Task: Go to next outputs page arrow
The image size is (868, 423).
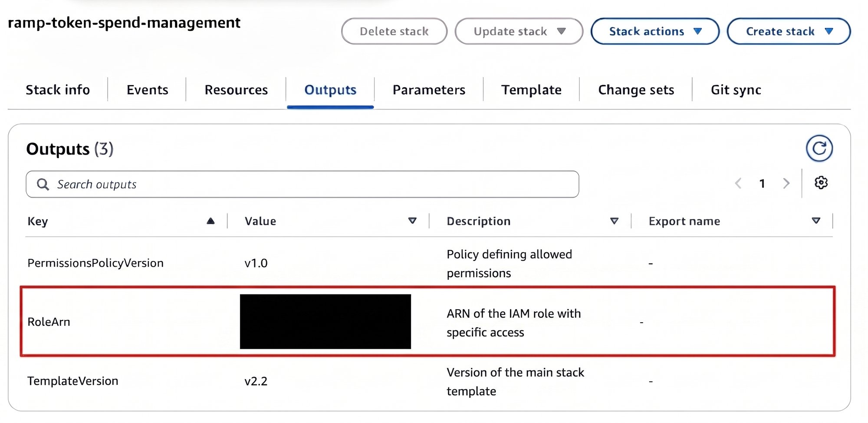Action: (x=786, y=183)
